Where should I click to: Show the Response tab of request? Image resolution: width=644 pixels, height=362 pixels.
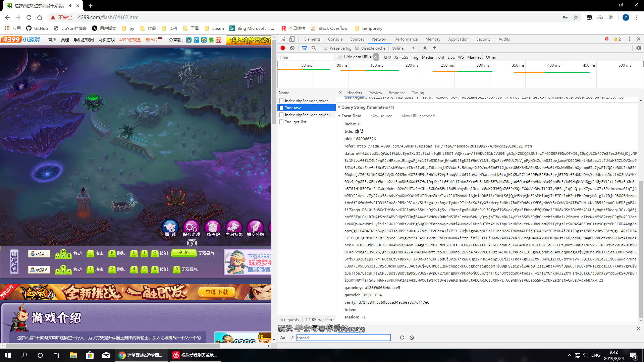pos(397,93)
